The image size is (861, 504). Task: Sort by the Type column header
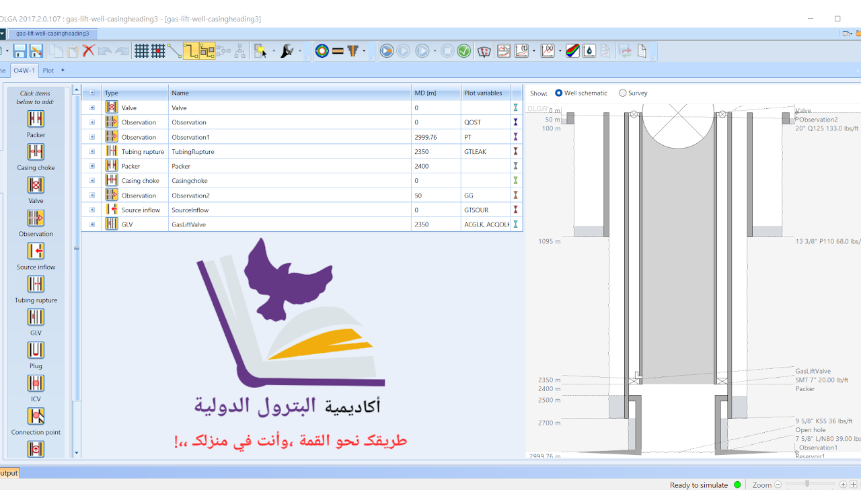[135, 93]
